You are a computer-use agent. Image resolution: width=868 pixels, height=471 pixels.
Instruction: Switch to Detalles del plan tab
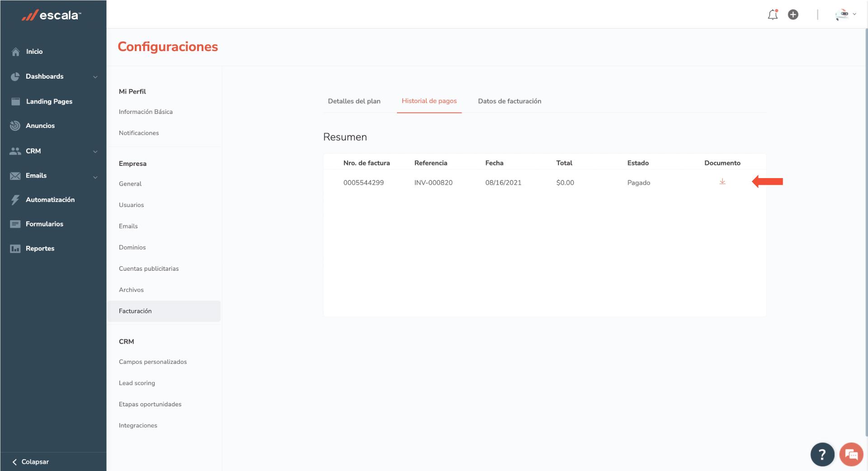(x=354, y=101)
